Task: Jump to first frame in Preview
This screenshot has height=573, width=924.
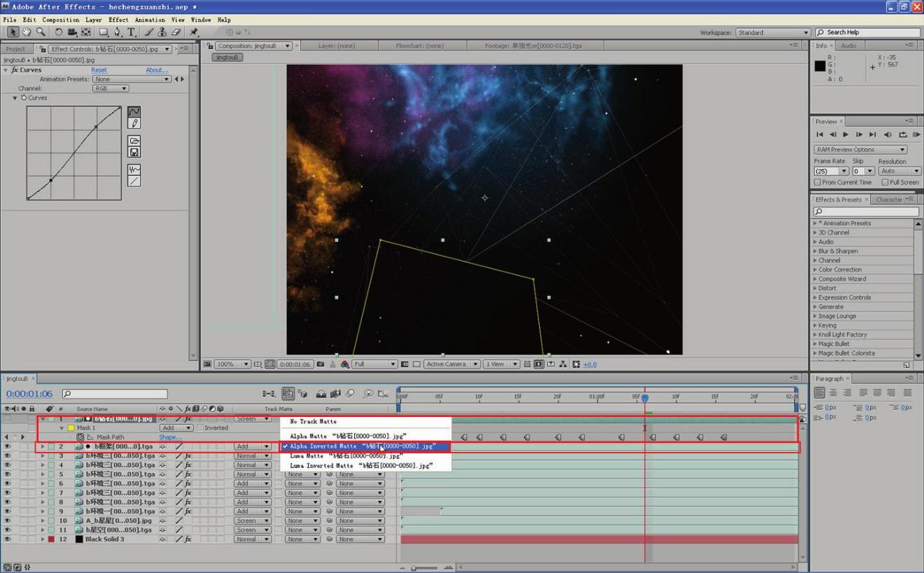Action: pos(820,134)
